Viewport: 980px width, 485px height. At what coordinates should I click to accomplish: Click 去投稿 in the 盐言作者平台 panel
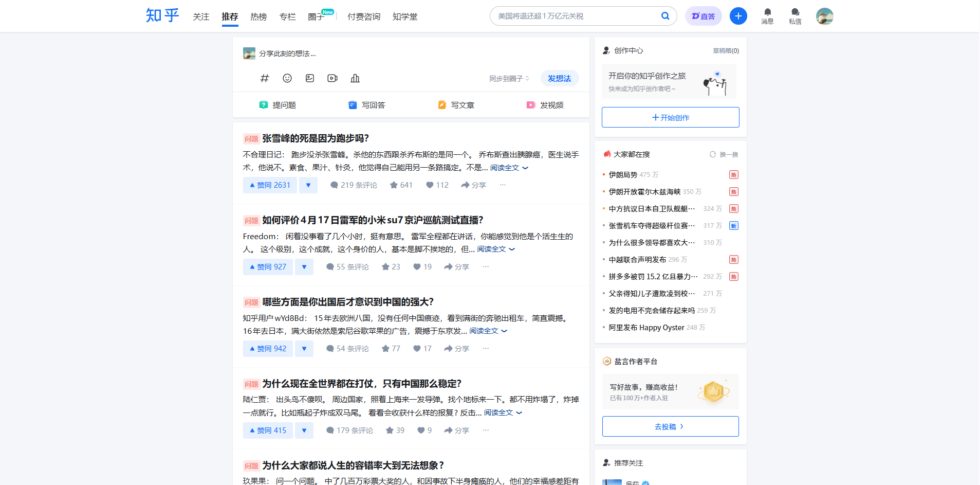point(670,426)
